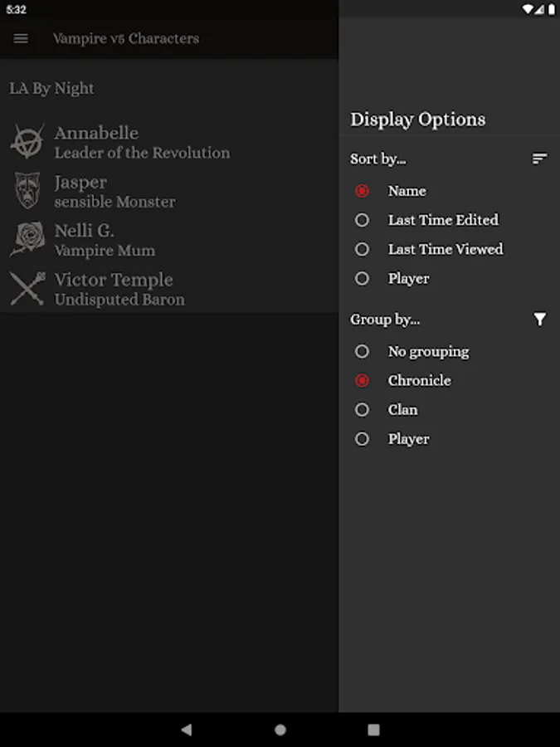Group characters by Player
The image size is (560, 747).
click(x=363, y=439)
